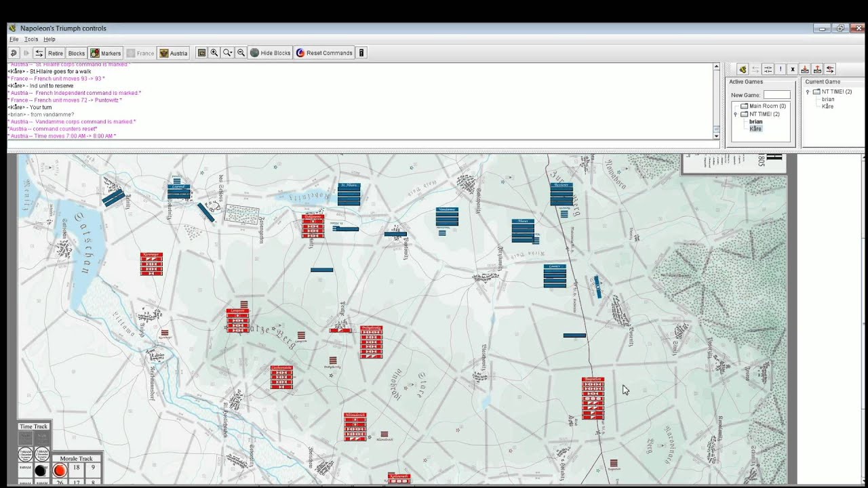
Task: Click the undo arrow icon in the toolbar
Action: 14,53
